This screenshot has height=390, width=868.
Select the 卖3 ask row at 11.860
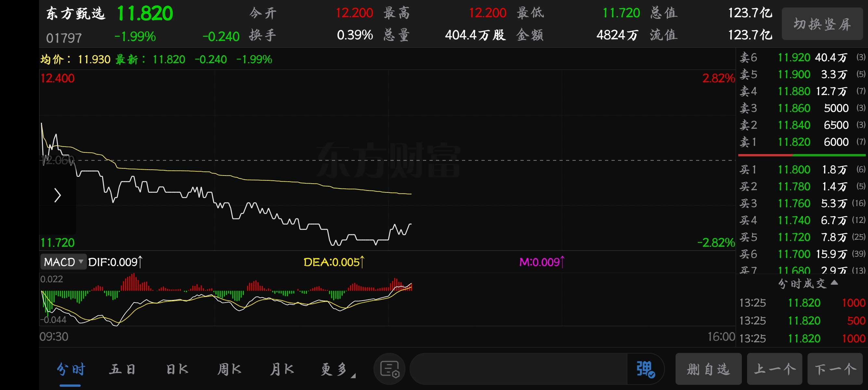pos(802,108)
